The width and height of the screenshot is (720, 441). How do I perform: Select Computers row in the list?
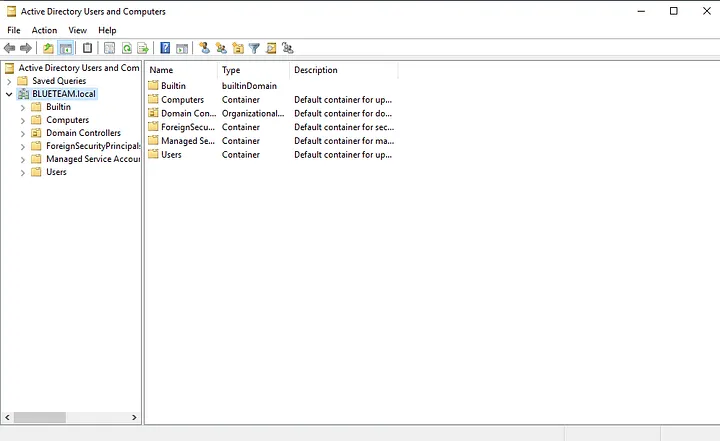click(182, 100)
